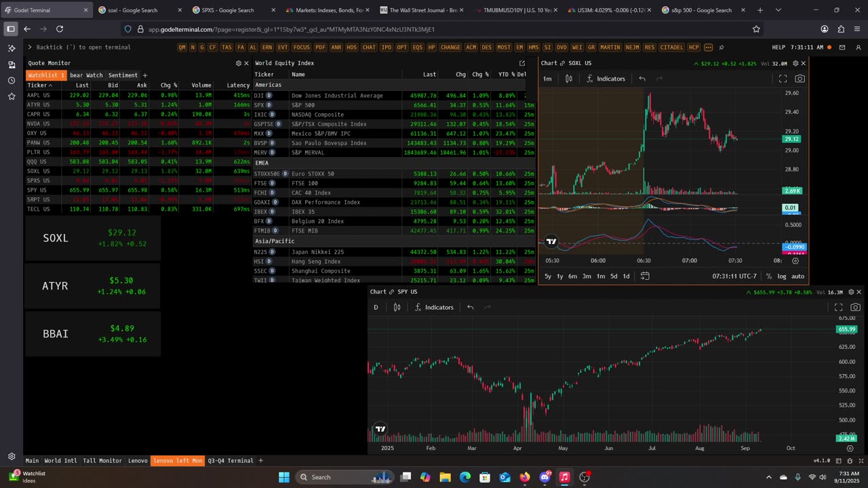Switch to Sentiment watchlist tab

(123, 75)
